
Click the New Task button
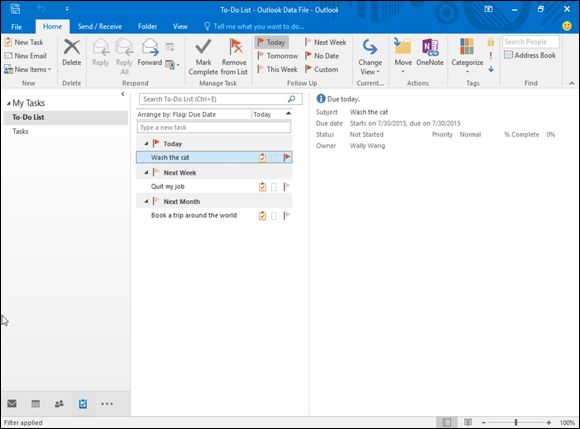[x=24, y=42]
